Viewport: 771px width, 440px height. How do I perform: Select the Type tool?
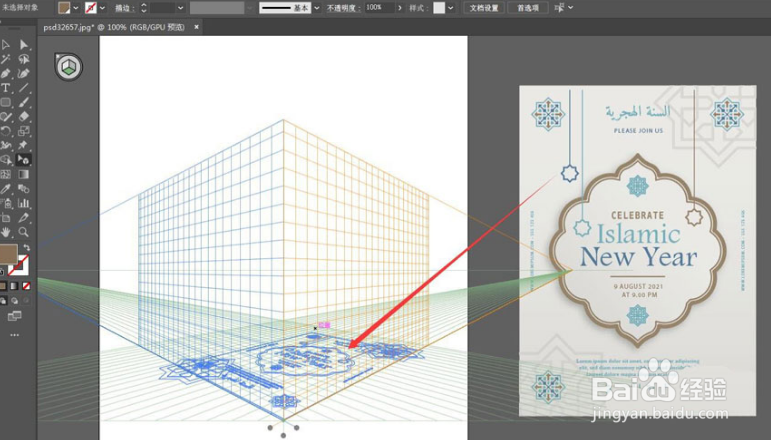[x=6, y=88]
